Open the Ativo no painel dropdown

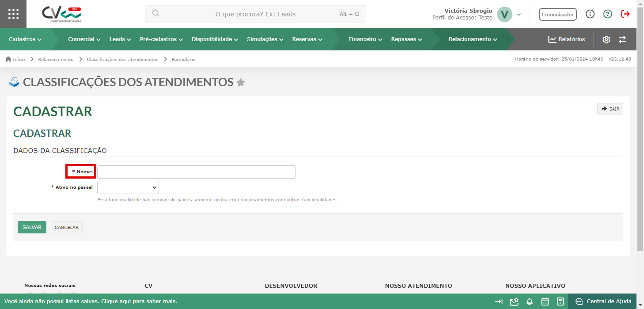tap(128, 187)
